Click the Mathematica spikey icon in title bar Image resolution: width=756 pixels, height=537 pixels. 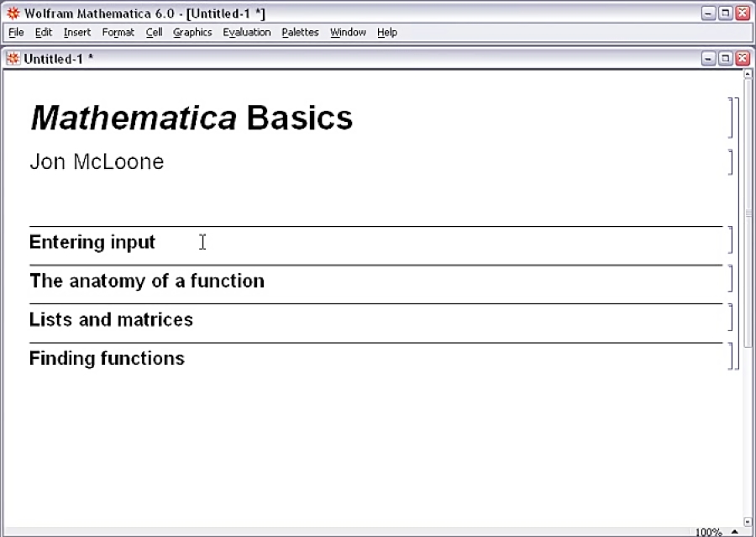tap(13, 13)
